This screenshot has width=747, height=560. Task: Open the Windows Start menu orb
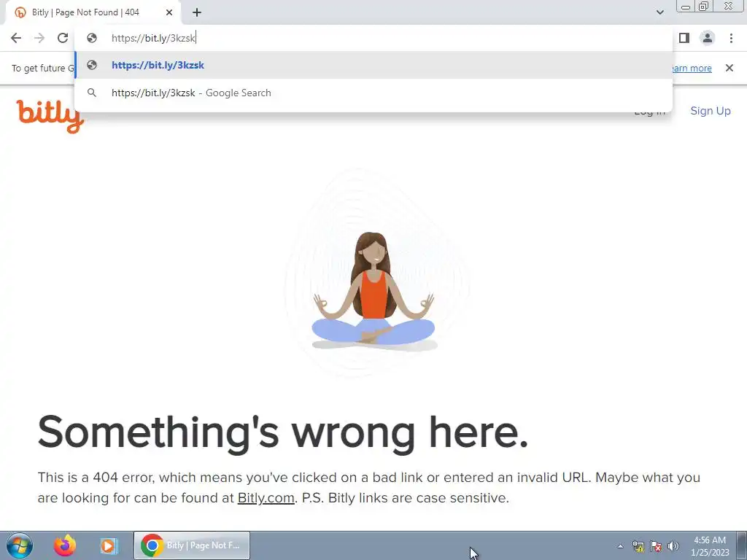[20, 545]
